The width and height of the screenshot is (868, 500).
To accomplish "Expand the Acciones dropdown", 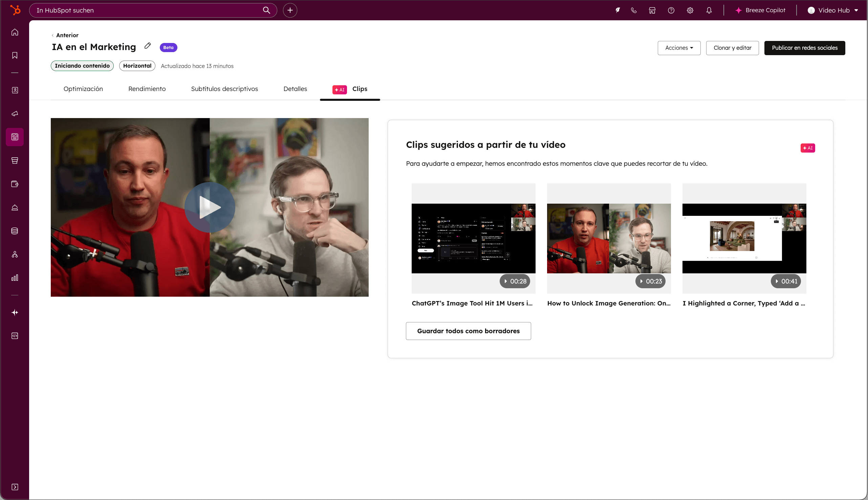I will [679, 48].
